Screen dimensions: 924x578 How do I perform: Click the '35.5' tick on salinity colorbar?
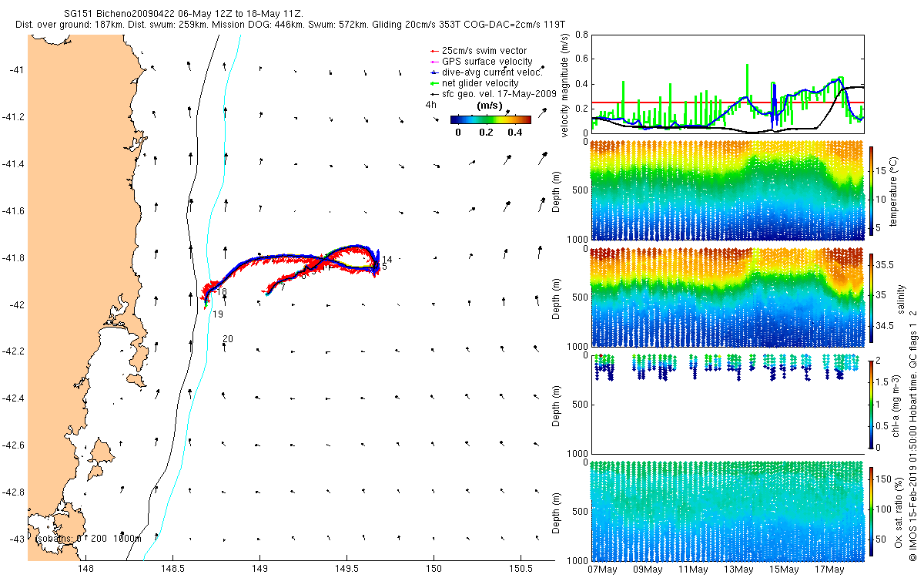click(885, 264)
